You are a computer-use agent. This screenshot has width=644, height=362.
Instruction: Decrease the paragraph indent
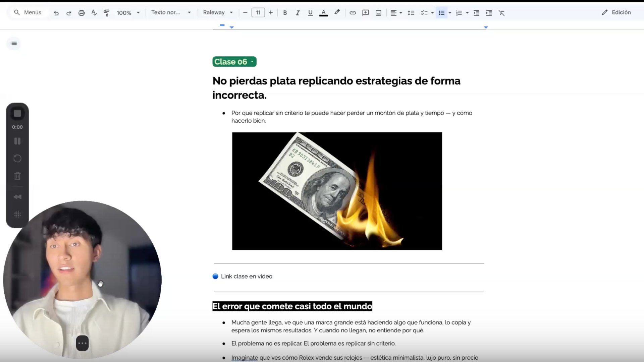(x=476, y=13)
